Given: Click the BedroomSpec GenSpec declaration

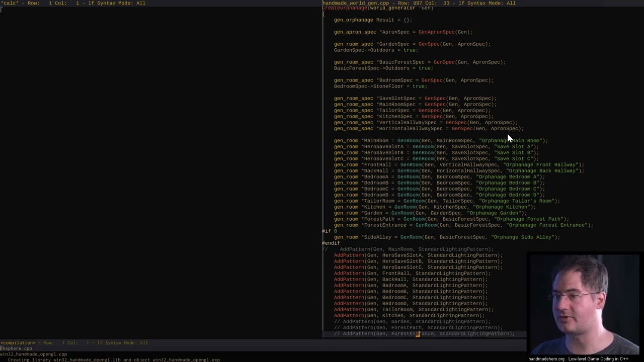Looking at the screenshot, I should [414, 80].
